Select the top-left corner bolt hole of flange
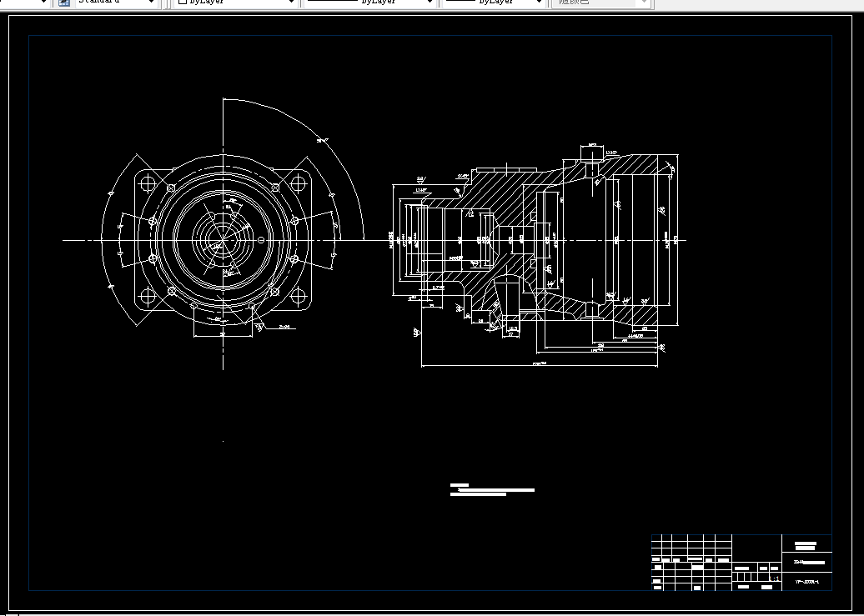This screenshot has height=616, width=864. click(x=148, y=183)
